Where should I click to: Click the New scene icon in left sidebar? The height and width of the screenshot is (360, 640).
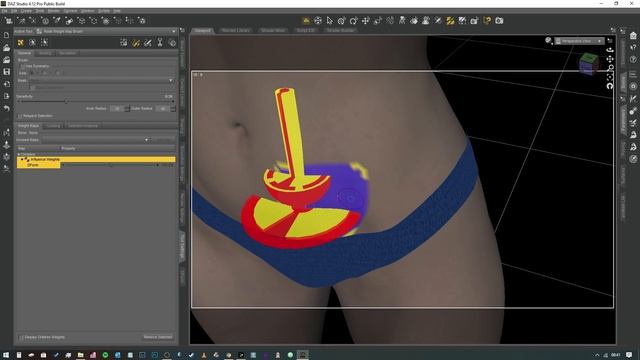click(x=7, y=36)
